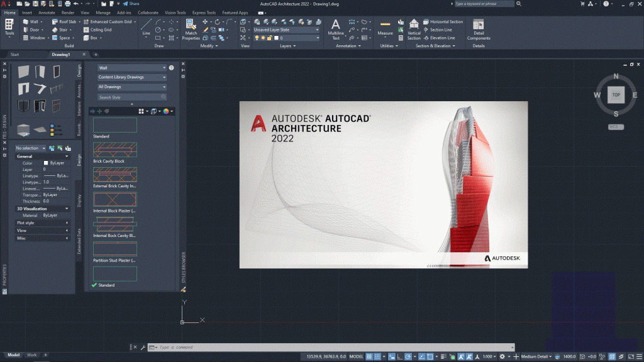Open the Wall object type dropdown

tap(132, 68)
